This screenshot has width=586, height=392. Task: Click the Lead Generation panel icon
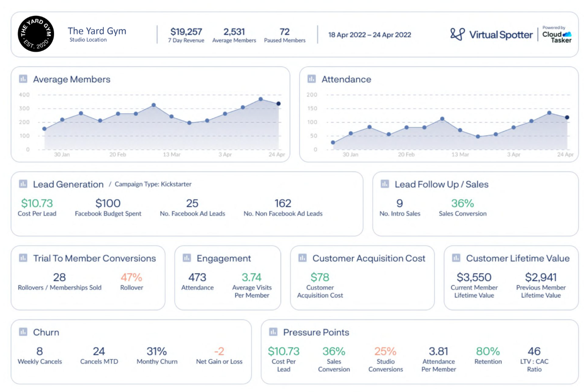pos(23,184)
